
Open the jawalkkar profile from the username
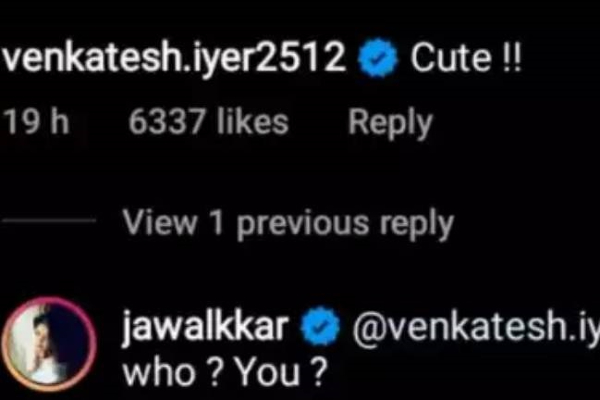205,327
